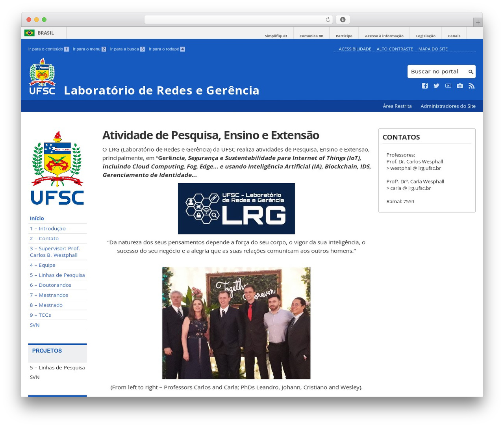Open Canais in government bar
This screenshot has width=504, height=427.
click(454, 36)
